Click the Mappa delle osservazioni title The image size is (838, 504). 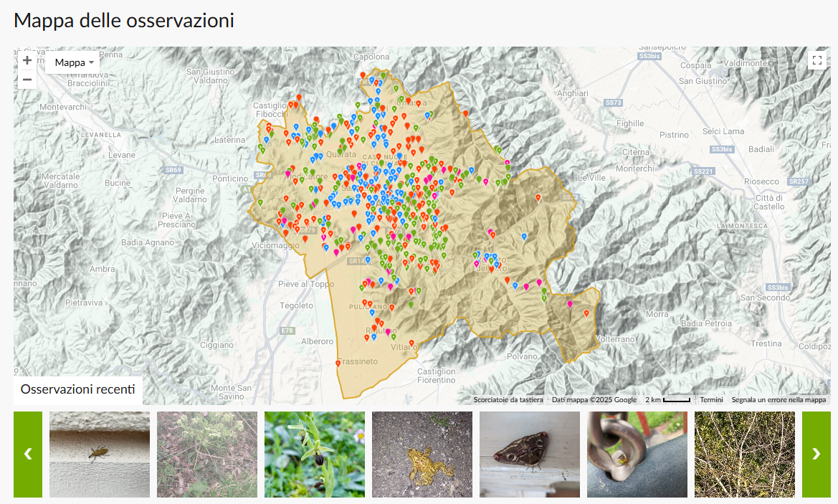coord(124,20)
